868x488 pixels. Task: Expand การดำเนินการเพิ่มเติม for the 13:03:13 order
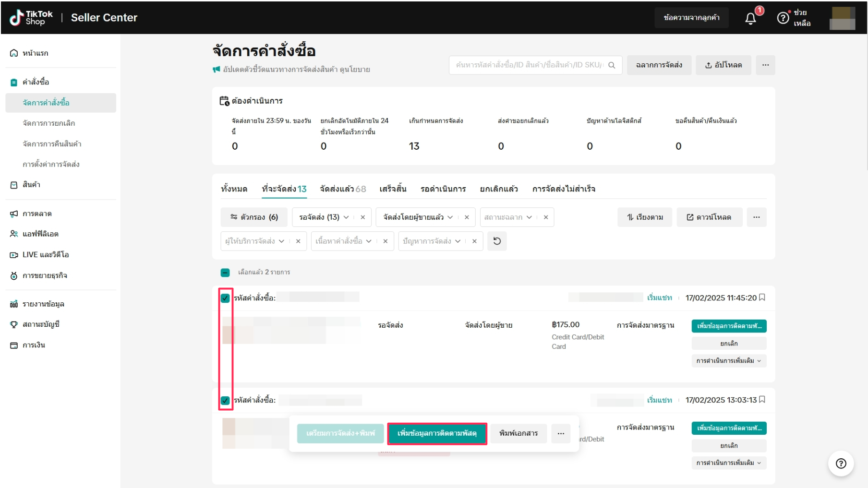(x=729, y=463)
